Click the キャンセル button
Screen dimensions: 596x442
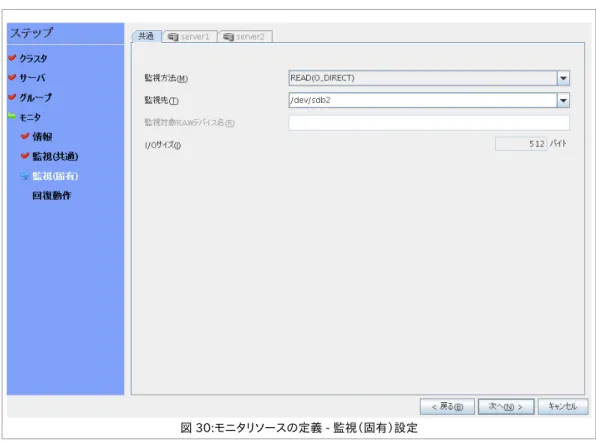(563, 407)
